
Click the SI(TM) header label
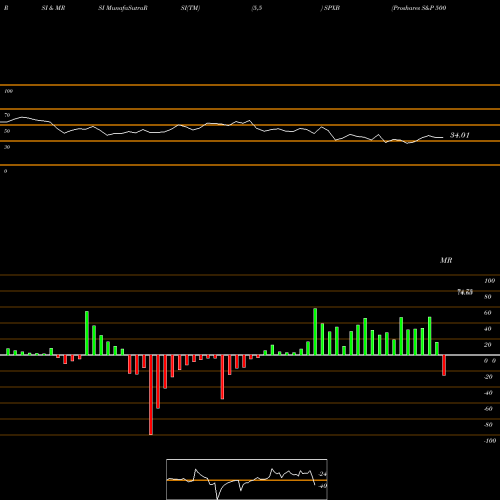tap(190, 8)
